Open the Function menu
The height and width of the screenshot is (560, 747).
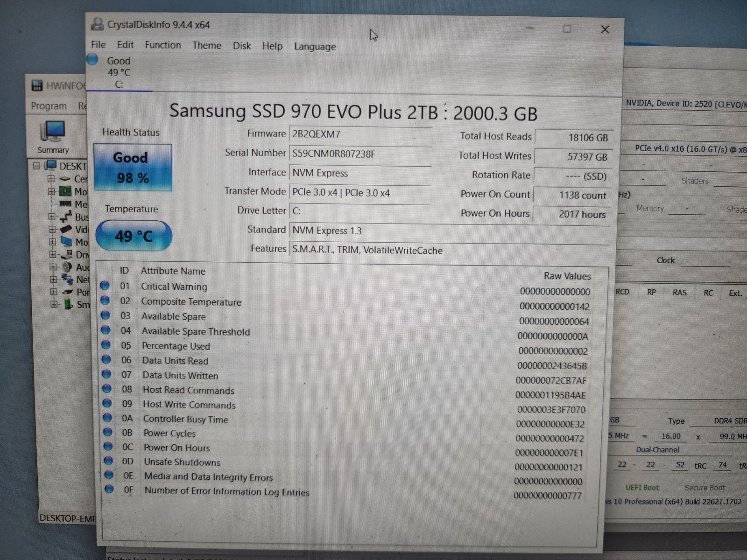pos(163,45)
